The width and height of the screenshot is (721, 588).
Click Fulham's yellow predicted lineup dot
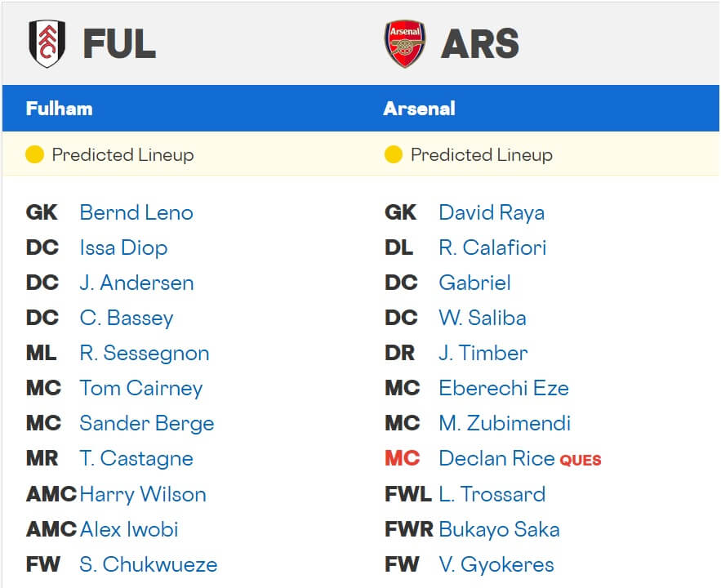click(x=34, y=154)
